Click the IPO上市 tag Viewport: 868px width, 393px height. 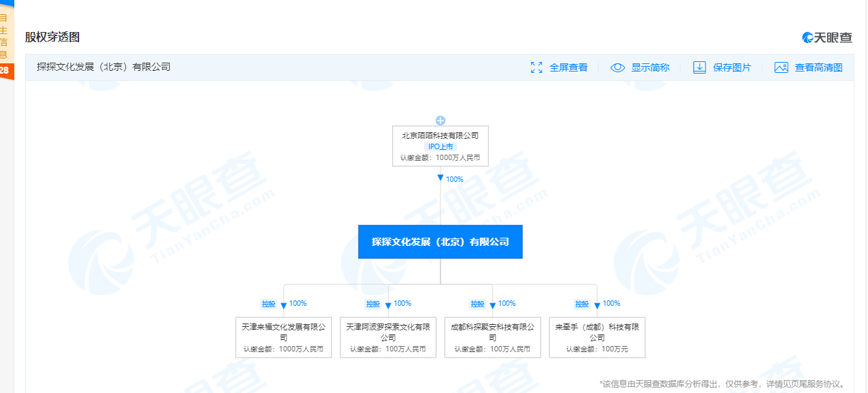pos(440,146)
